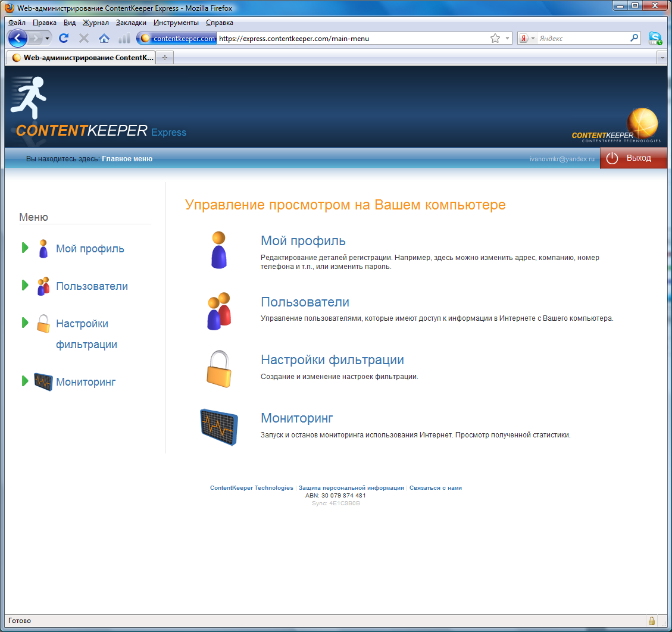Click sidebar padlock icon for Настройки фильтрации
Viewport: 672px width, 632px height.
click(x=43, y=324)
